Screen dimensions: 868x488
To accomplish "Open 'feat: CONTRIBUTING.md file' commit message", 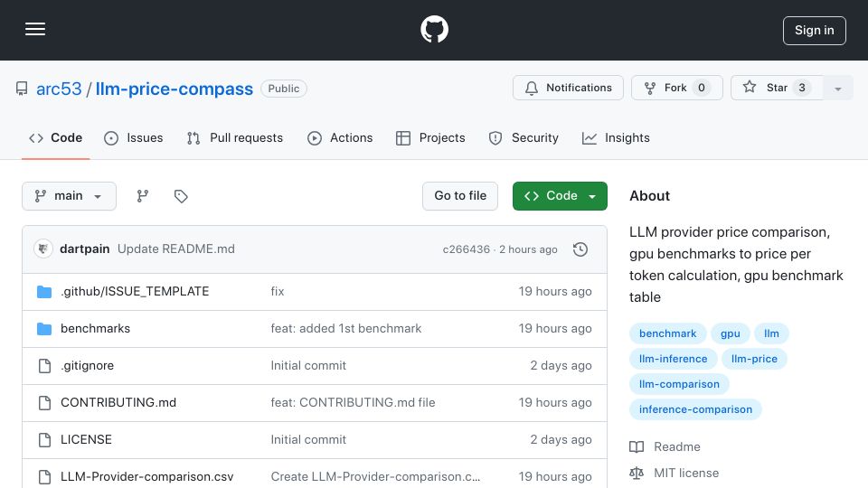I will point(353,403).
